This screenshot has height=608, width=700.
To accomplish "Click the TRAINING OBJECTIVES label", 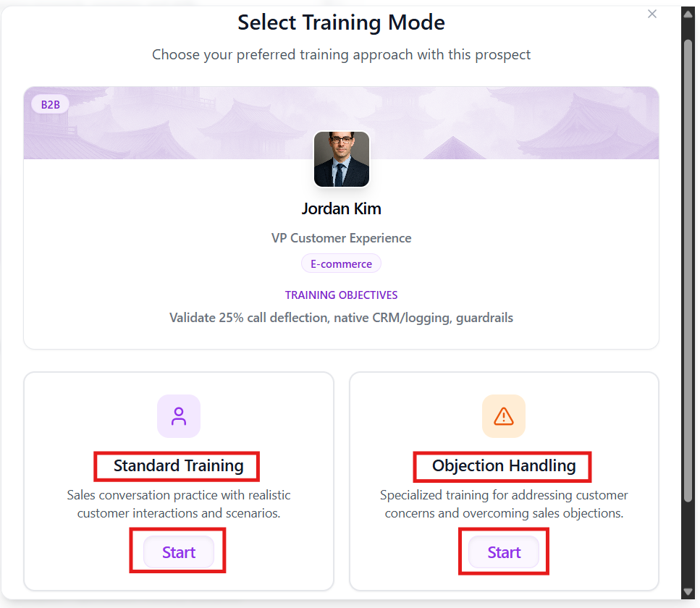I will [x=342, y=295].
